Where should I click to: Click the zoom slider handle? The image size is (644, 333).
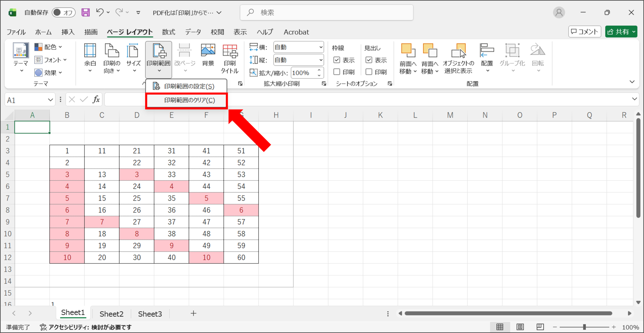584,327
